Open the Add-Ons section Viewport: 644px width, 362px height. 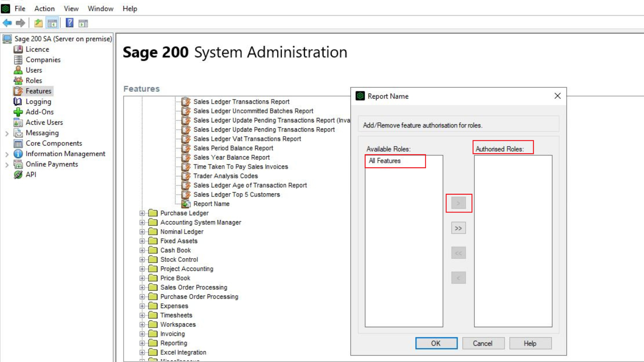[40, 112]
